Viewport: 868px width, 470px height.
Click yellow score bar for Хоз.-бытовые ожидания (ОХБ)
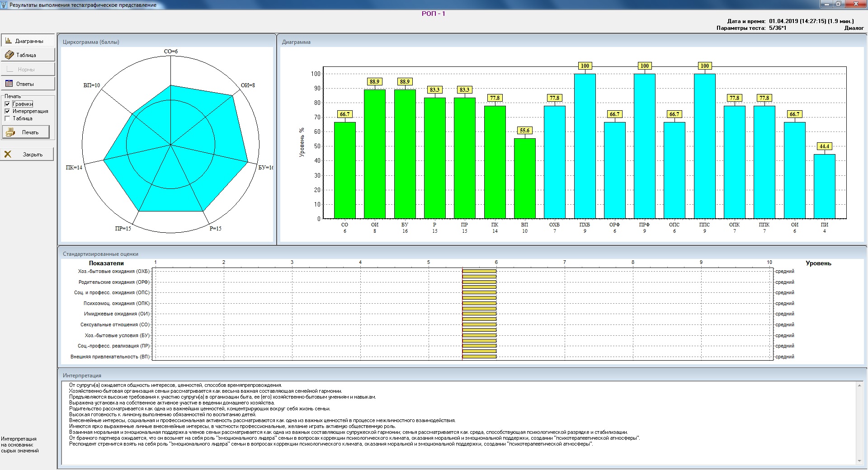[x=479, y=271]
